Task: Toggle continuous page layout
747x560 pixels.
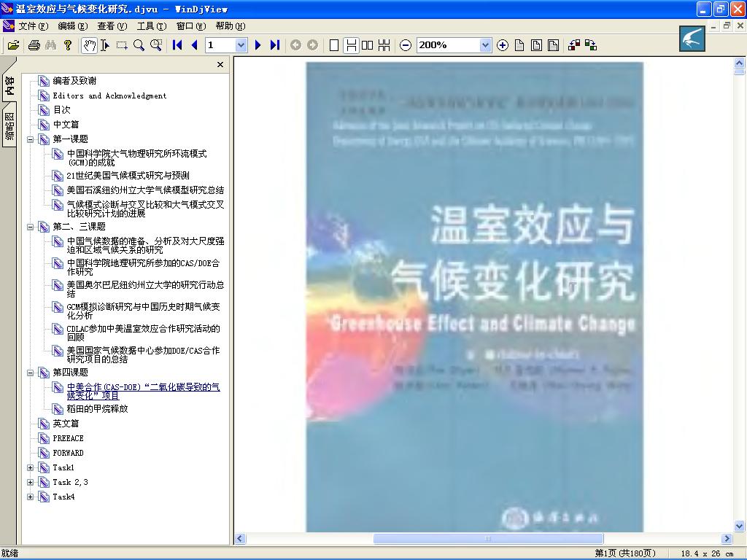Action: pos(351,45)
